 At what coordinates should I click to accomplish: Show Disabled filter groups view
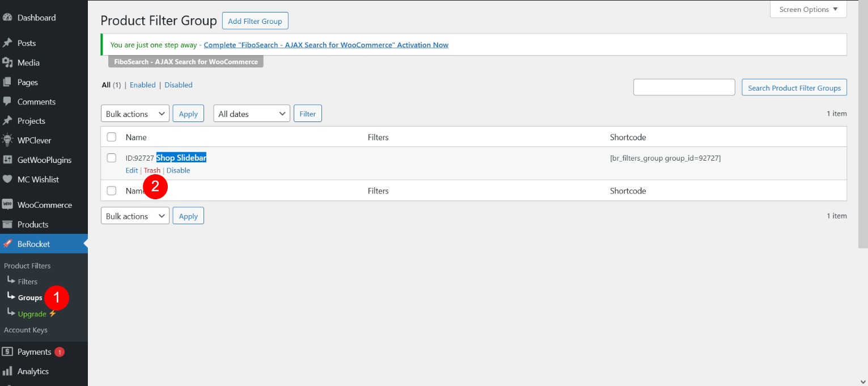179,85
